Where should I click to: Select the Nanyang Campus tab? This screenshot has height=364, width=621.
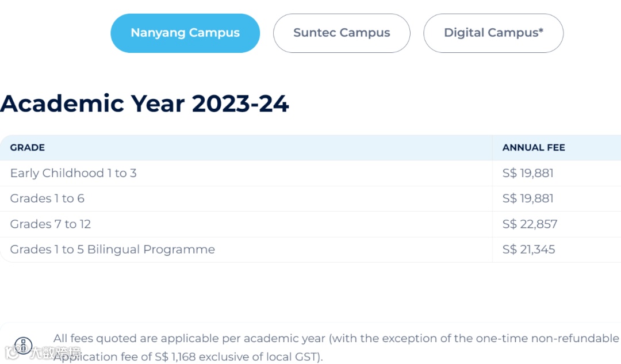click(185, 33)
